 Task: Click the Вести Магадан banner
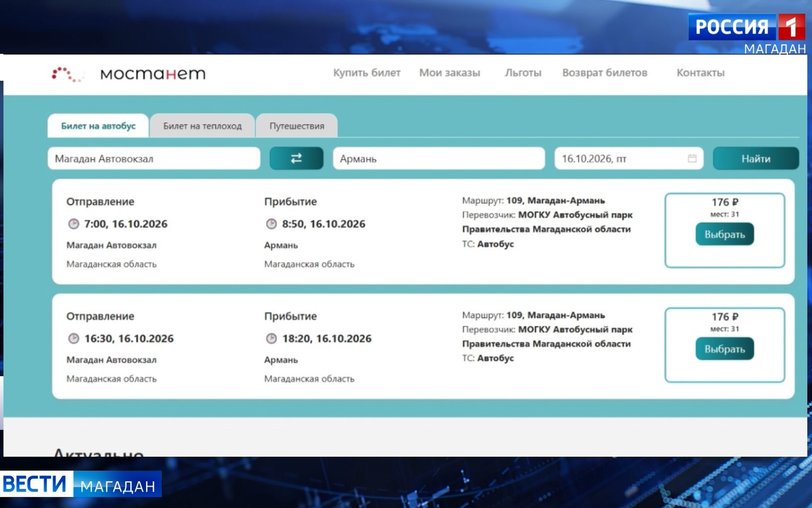pyautogui.click(x=81, y=484)
